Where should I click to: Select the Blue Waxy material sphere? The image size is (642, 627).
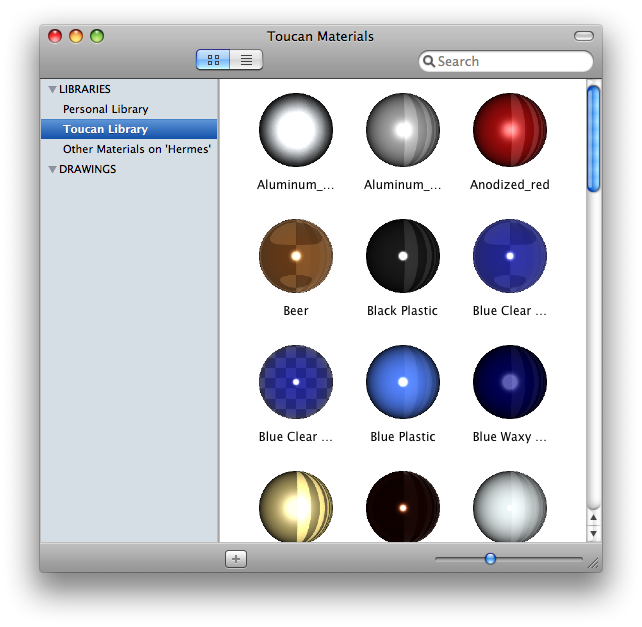pos(509,382)
